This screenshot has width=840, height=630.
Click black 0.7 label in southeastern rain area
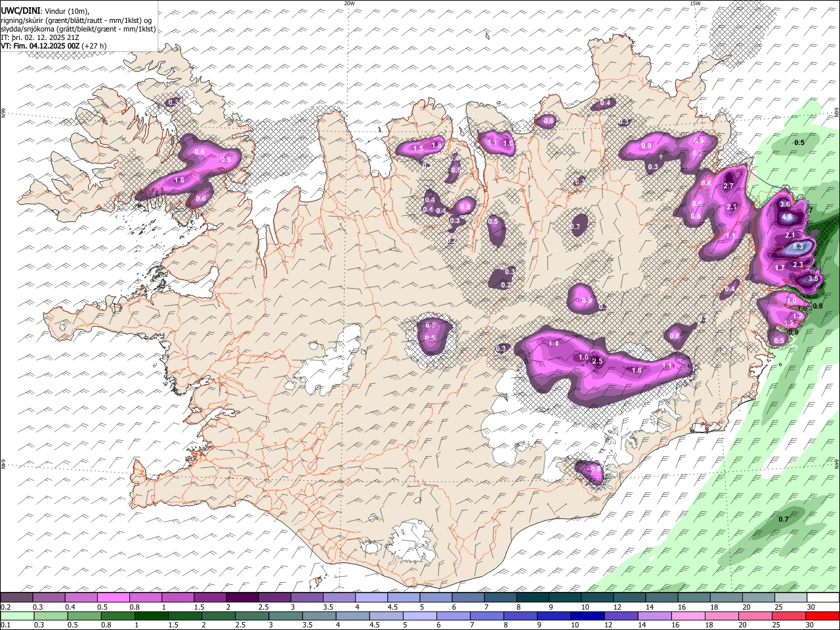click(x=783, y=519)
